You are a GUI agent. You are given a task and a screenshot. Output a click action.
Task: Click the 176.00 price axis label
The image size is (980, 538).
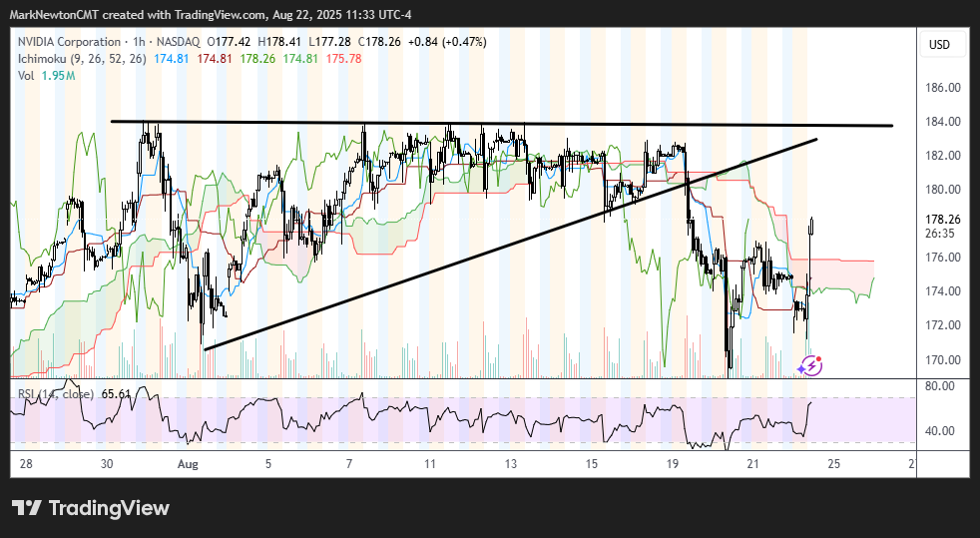click(x=943, y=257)
